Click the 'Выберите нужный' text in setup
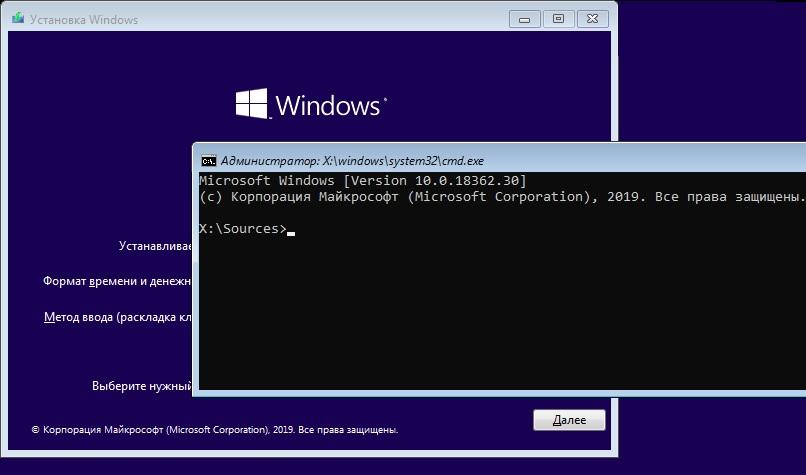The image size is (806, 475). click(142, 386)
